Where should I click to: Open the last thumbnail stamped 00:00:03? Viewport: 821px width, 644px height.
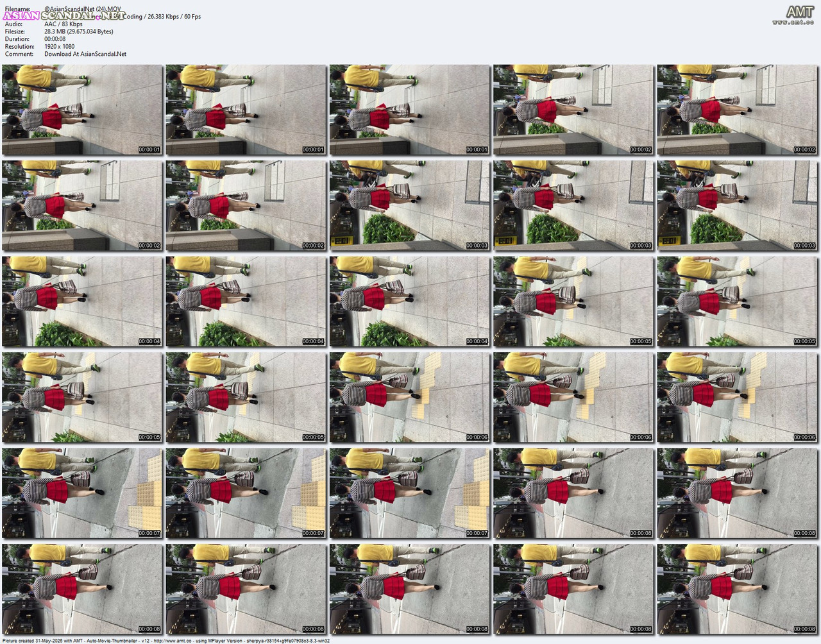click(738, 205)
